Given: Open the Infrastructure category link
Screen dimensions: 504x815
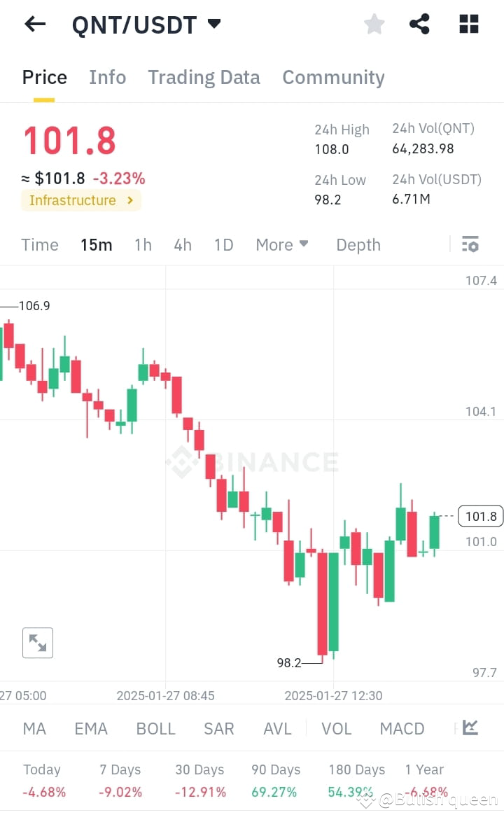Looking at the screenshot, I should (80, 200).
